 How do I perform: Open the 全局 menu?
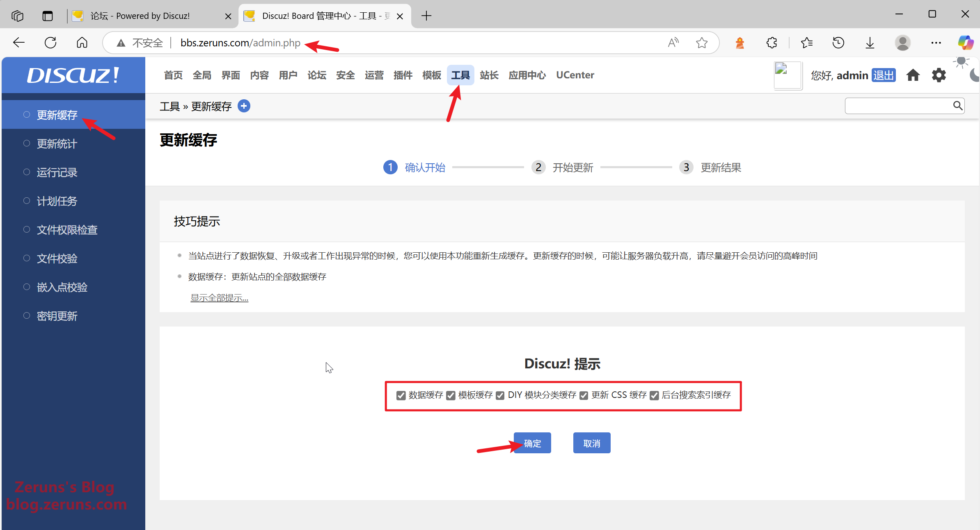click(x=202, y=75)
